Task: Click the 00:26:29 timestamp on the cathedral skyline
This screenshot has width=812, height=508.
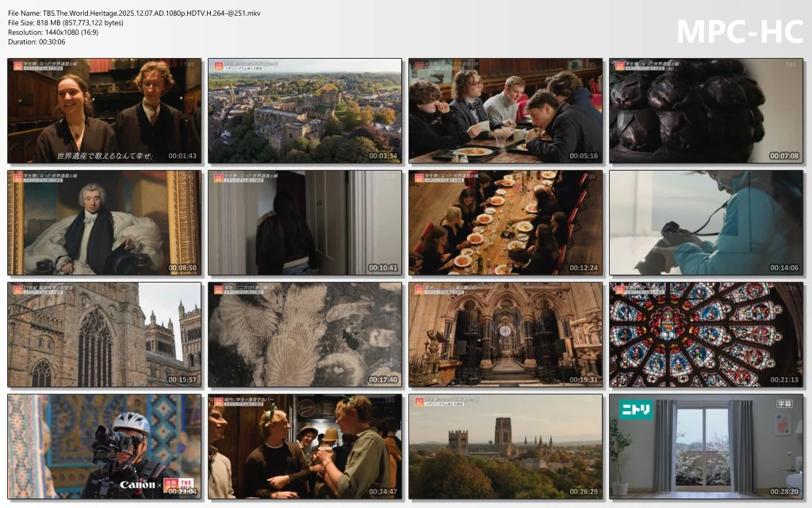Action: coord(584,491)
